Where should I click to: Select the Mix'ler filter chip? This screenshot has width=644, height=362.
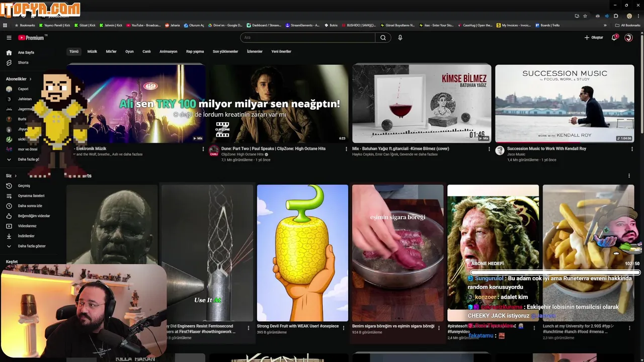point(111,51)
